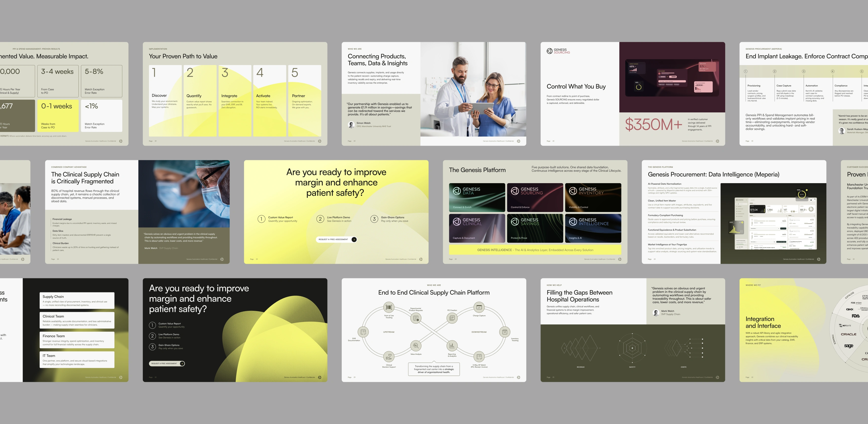
Task: Click the barcode Point of Use Tracking icon
Action: tap(389, 307)
